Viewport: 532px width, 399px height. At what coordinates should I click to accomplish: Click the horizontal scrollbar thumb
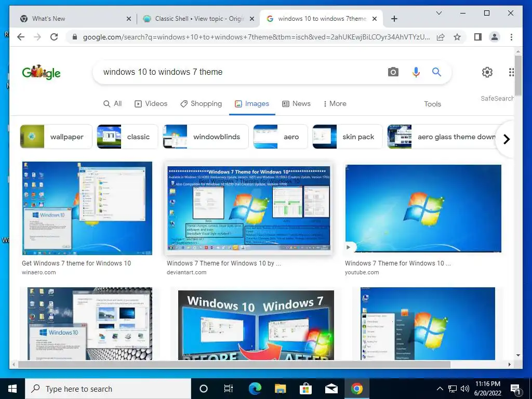click(234, 364)
